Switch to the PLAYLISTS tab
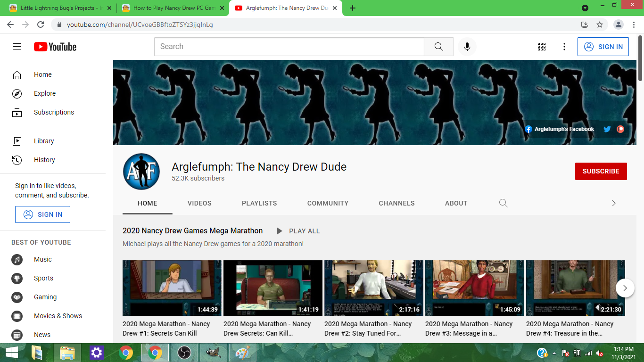Image resolution: width=644 pixels, height=362 pixels. (x=259, y=203)
